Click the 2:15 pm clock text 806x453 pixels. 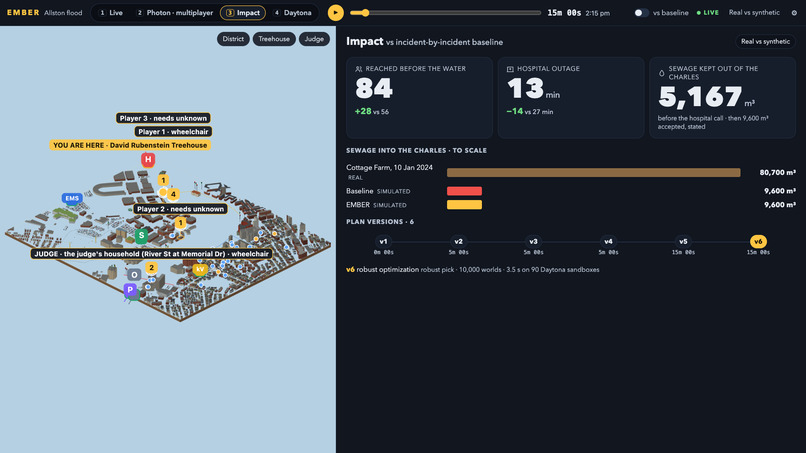(597, 13)
